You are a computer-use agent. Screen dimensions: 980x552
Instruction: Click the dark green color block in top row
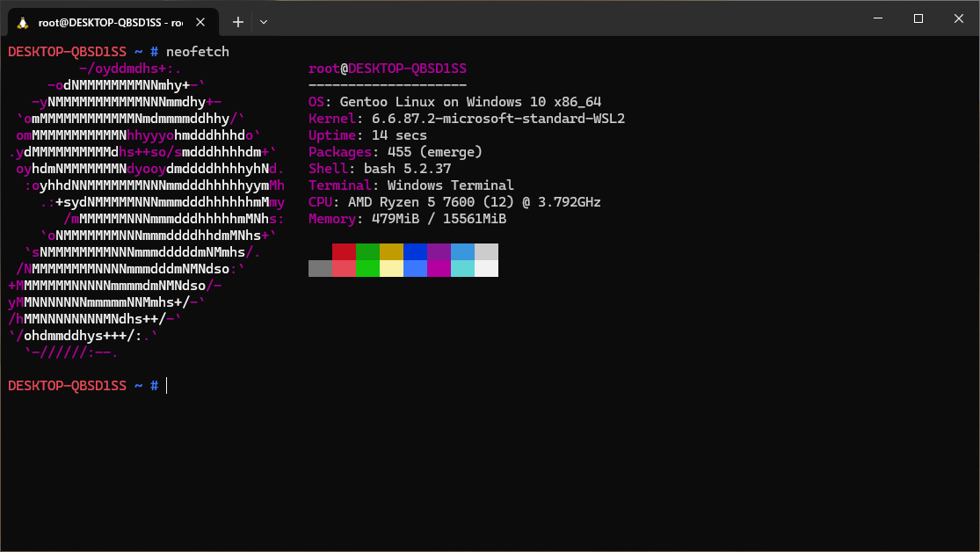pyautogui.click(x=367, y=252)
